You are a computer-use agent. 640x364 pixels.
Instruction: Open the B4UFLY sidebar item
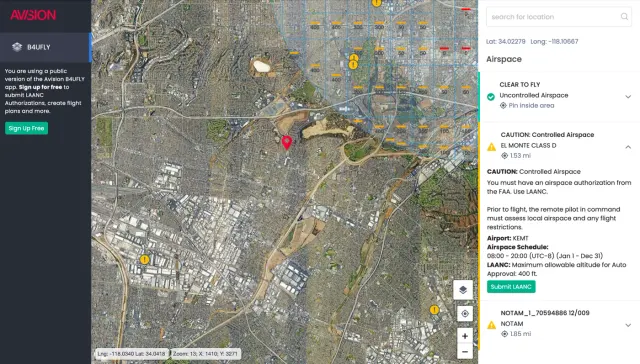tap(45, 47)
